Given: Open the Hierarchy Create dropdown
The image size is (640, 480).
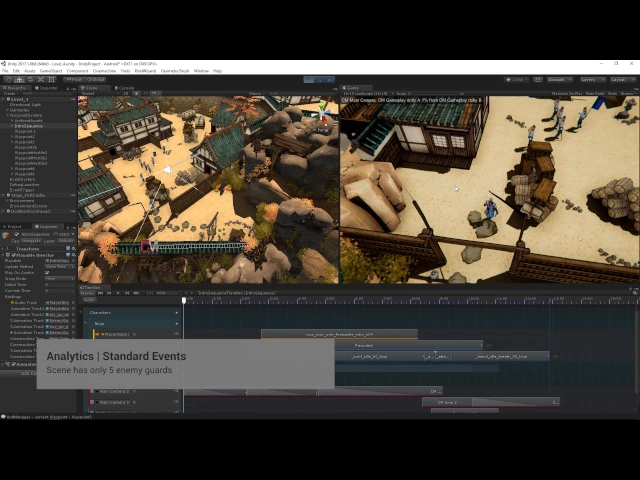Looking at the screenshot, I should (9, 93).
